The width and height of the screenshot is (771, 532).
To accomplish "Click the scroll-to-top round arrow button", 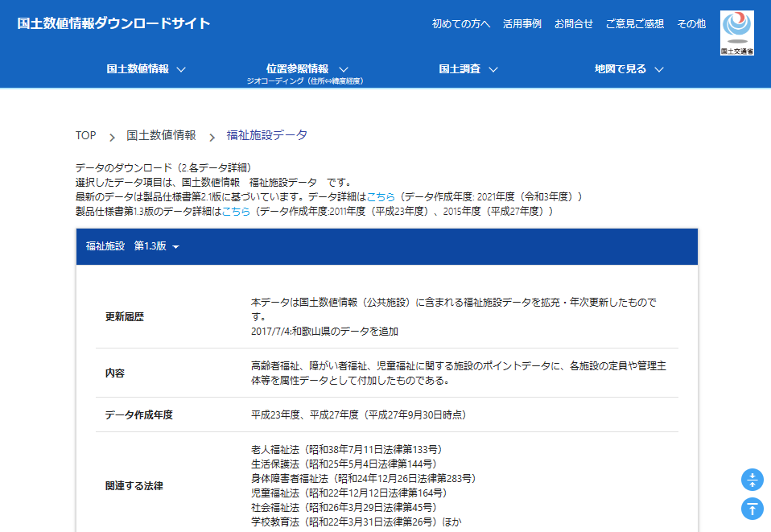I will 752,509.
